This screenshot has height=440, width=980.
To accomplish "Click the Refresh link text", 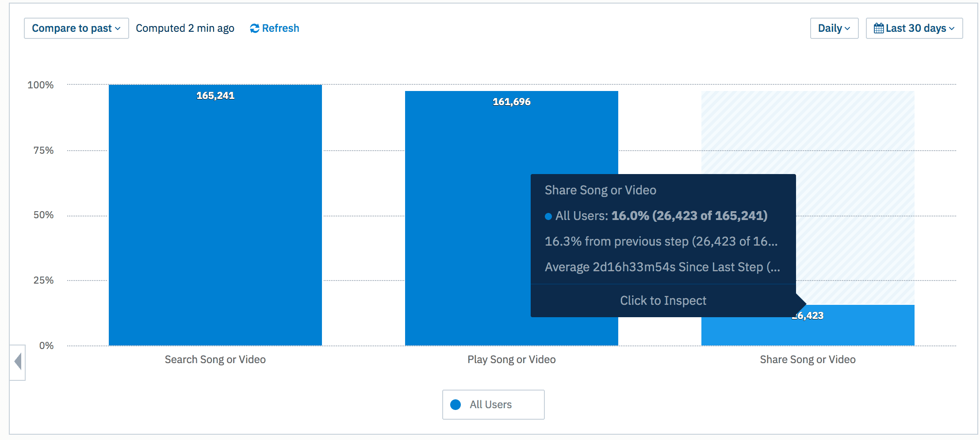I will click(280, 28).
